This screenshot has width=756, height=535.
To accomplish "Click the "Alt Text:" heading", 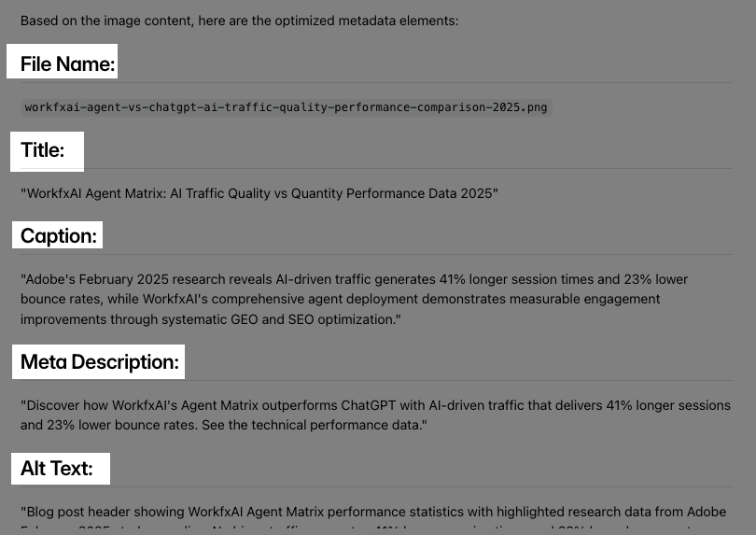I will tap(57, 469).
